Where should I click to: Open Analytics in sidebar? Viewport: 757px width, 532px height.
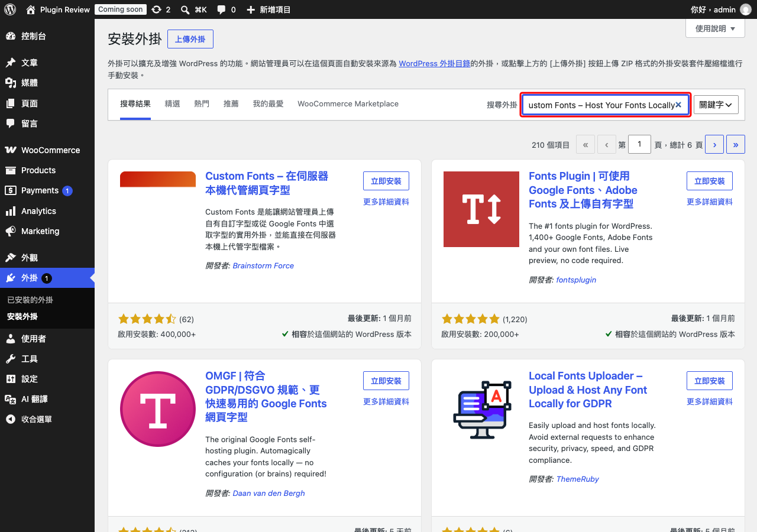[x=47, y=211]
